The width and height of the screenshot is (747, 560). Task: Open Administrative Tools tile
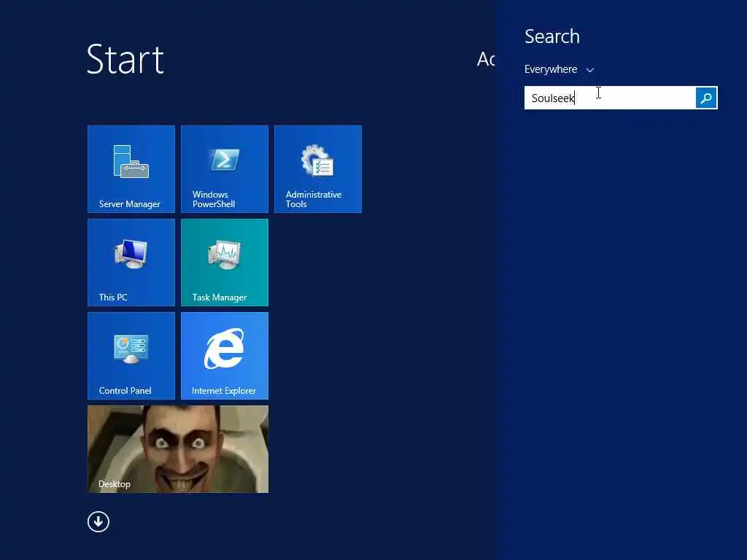318,169
